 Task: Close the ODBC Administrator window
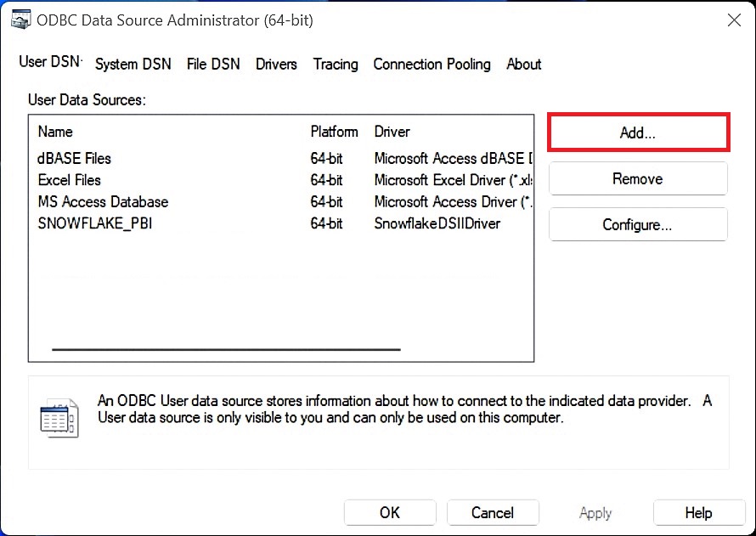[x=734, y=20]
